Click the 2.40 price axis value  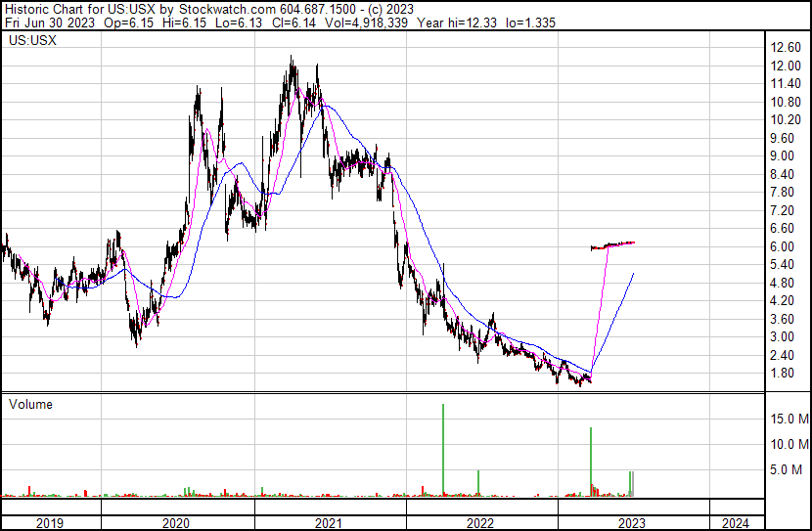click(x=782, y=356)
